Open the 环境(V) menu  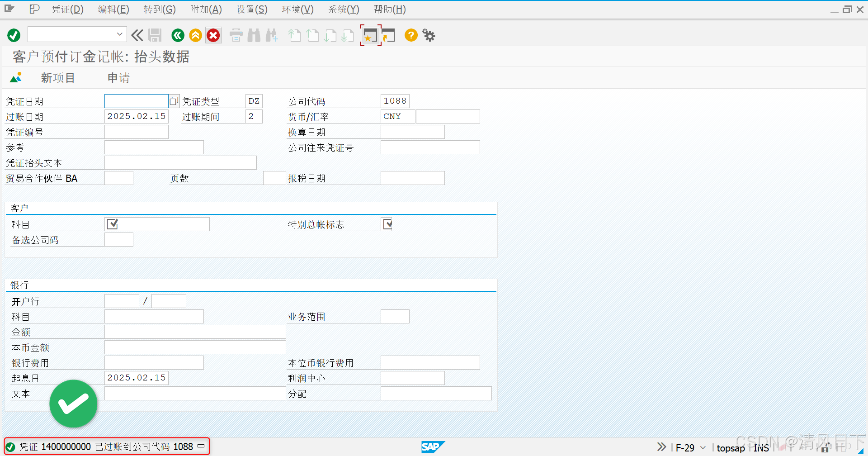(297, 9)
